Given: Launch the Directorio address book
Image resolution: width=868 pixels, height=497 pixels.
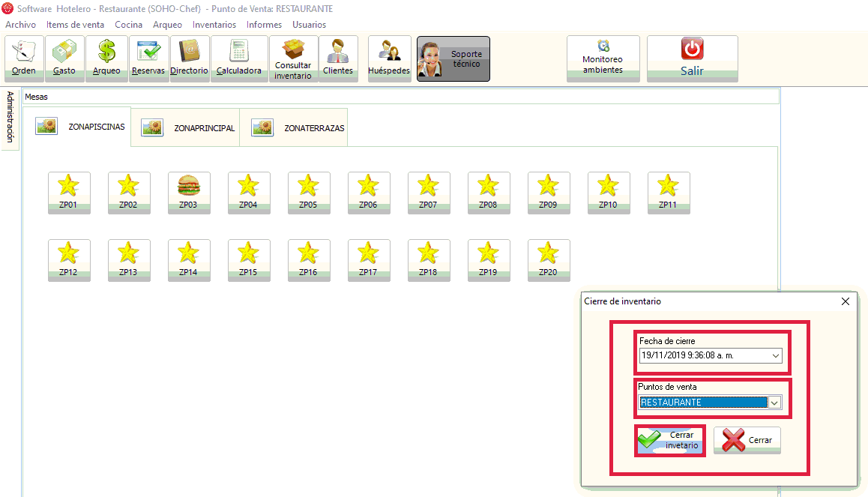Looking at the screenshot, I should tap(190, 58).
